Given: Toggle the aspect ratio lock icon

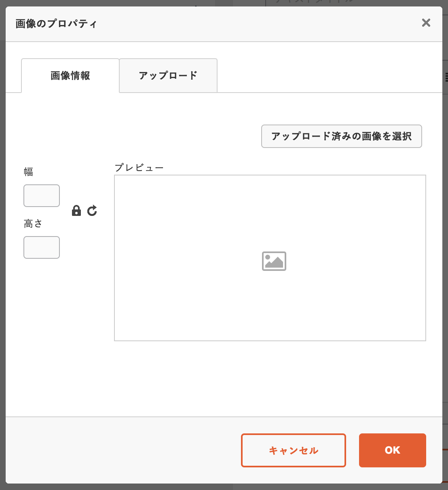Looking at the screenshot, I should coord(76,211).
